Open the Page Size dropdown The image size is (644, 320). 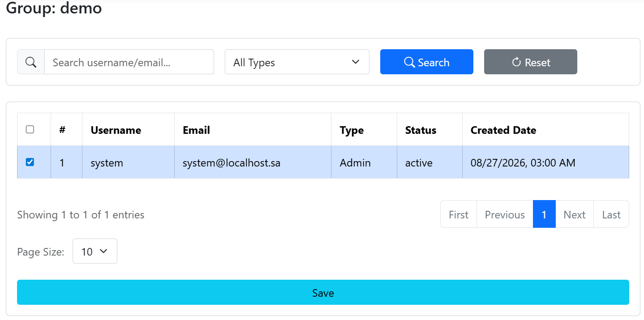pos(95,252)
